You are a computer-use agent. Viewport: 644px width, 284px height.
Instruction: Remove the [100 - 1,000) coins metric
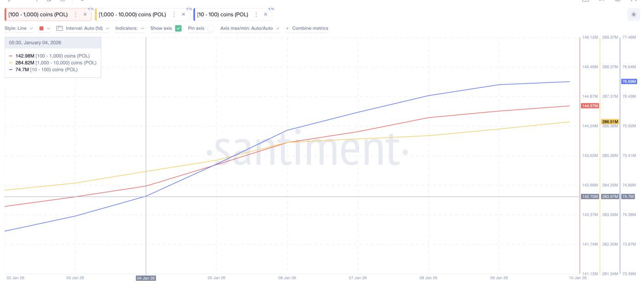click(x=85, y=15)
